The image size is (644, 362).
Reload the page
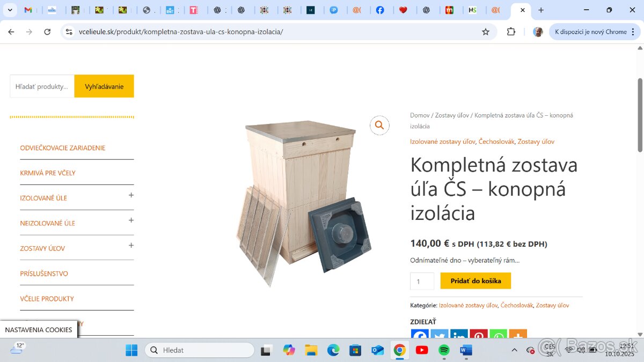(x=47, y=32)
